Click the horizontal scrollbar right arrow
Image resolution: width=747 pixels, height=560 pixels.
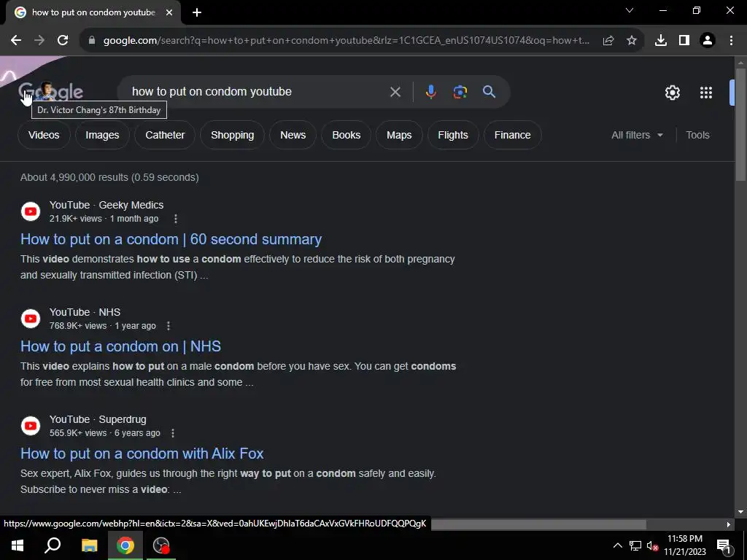point(729,524)
